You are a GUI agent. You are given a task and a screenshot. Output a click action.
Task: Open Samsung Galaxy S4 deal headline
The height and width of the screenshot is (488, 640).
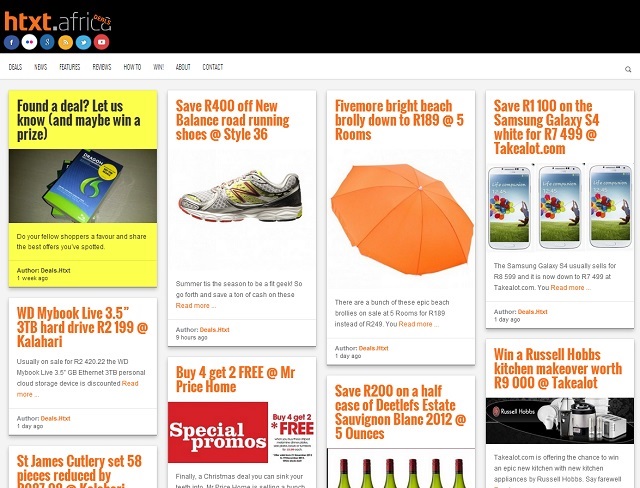pos(546,127)
